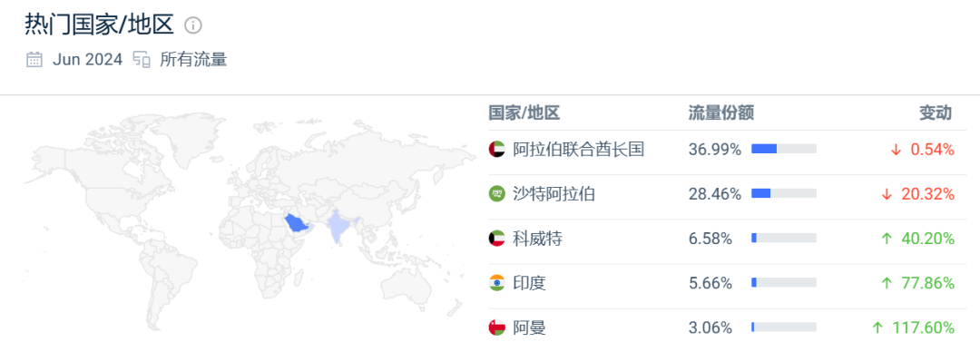Click the info icon beside 热门国家/地区 title
This screenshot has width=980, height=352.
[194, 25]
